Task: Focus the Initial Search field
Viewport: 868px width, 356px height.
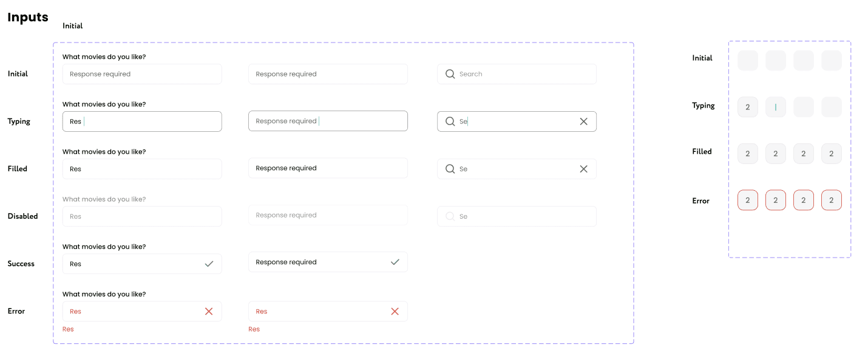Action: (517, 74)
